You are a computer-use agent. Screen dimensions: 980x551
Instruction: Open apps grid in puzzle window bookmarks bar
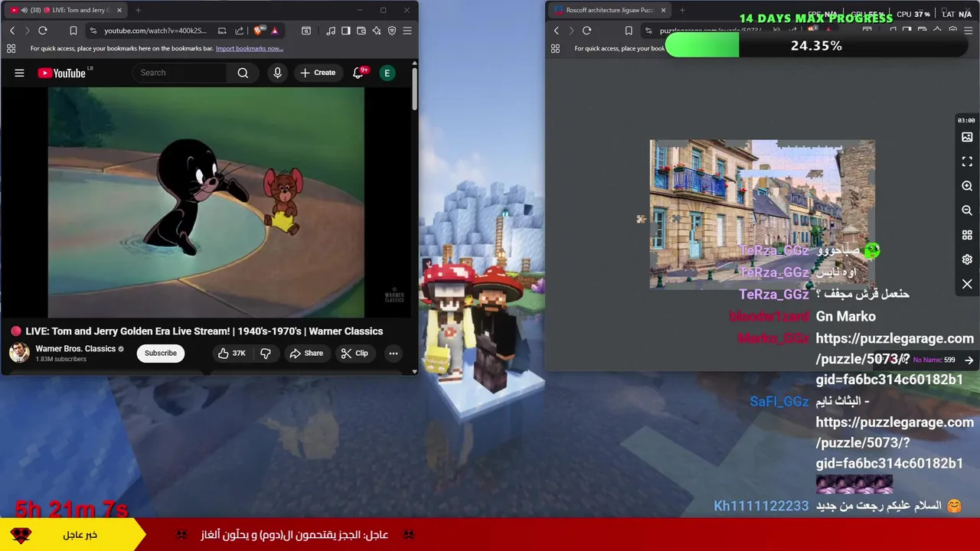tap(555, 48)
